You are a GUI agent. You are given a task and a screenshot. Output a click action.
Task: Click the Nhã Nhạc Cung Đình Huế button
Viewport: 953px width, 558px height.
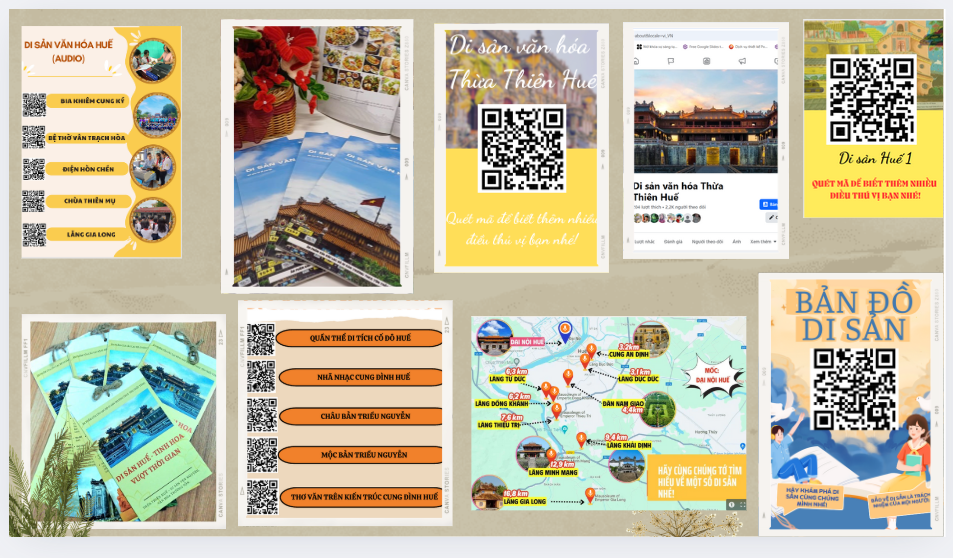(362, 377)
